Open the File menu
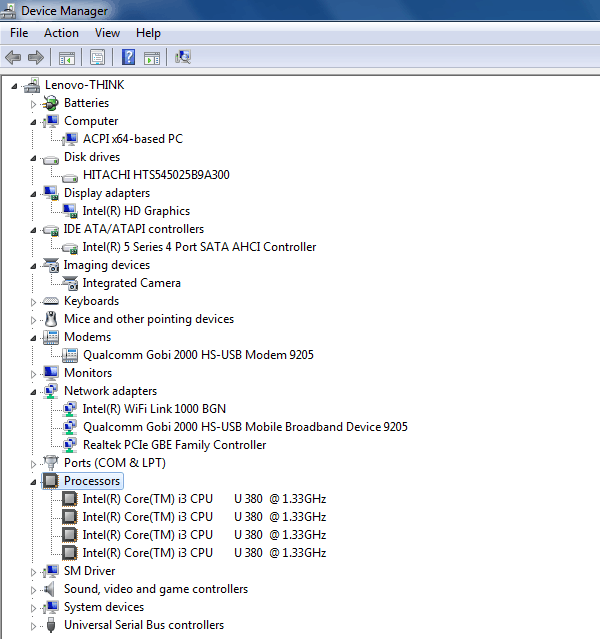Viewport: 600px width, 639px height. [19, 33]
